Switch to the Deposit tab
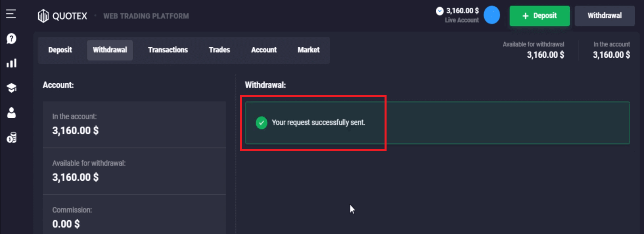644x234 pixels. point(60,50)
